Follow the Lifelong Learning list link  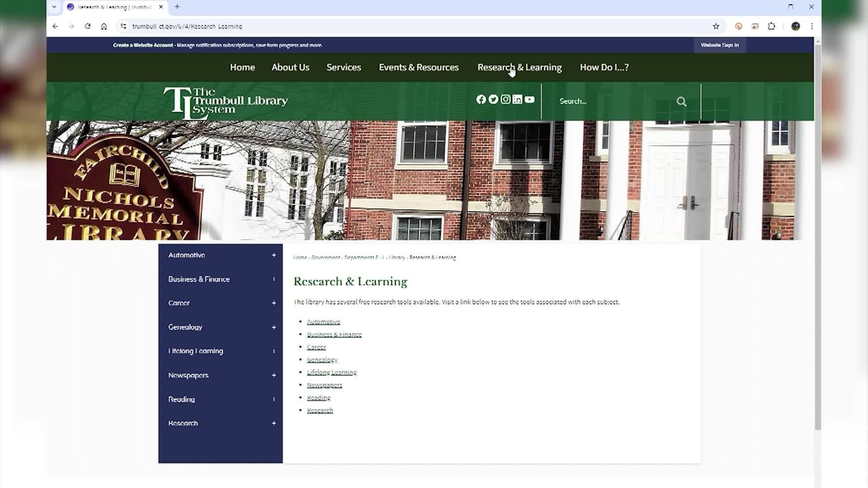pyautogui.click(x=332, y=372)
